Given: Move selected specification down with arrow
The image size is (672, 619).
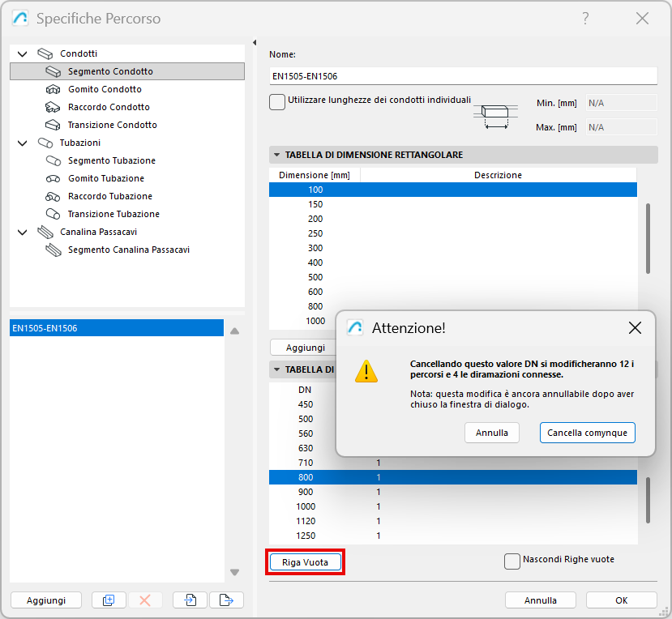Looking at the screenshot, I should (x=234, y=572).
